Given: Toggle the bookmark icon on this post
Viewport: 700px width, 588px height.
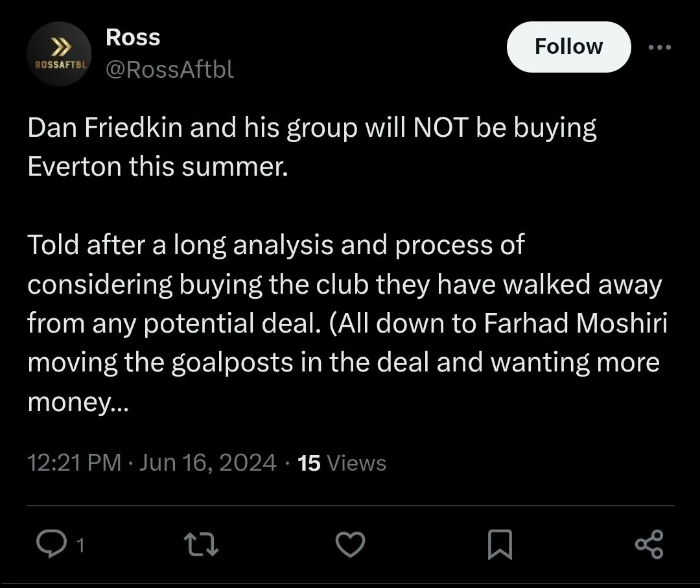Looking at the screenshot, I should pos(500,545).
